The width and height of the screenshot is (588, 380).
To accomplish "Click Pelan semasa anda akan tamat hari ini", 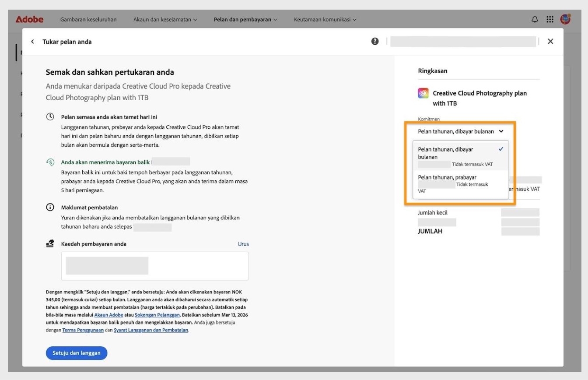I will point(109,117).
